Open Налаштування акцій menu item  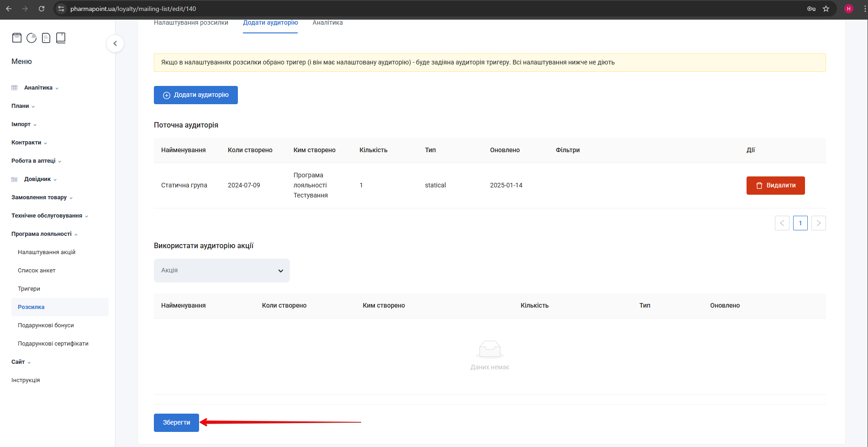coord(47,252)
